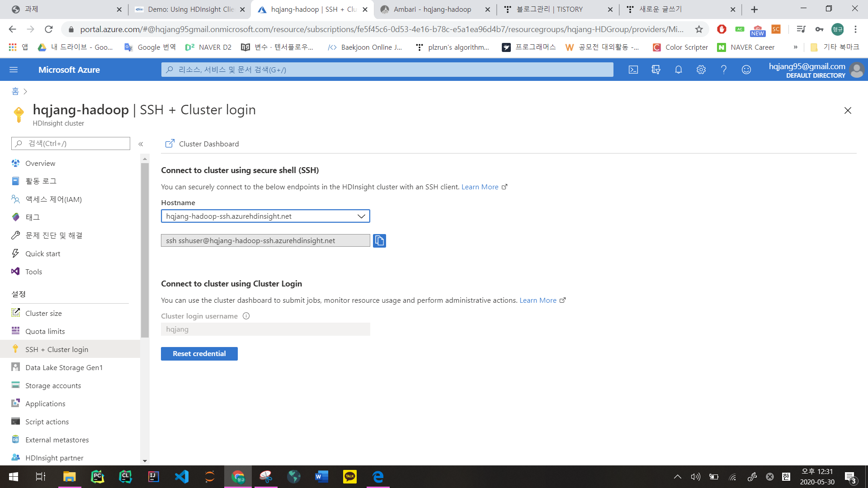
Task: Open Google 번역 bookmark
Action: click(150, 47)
